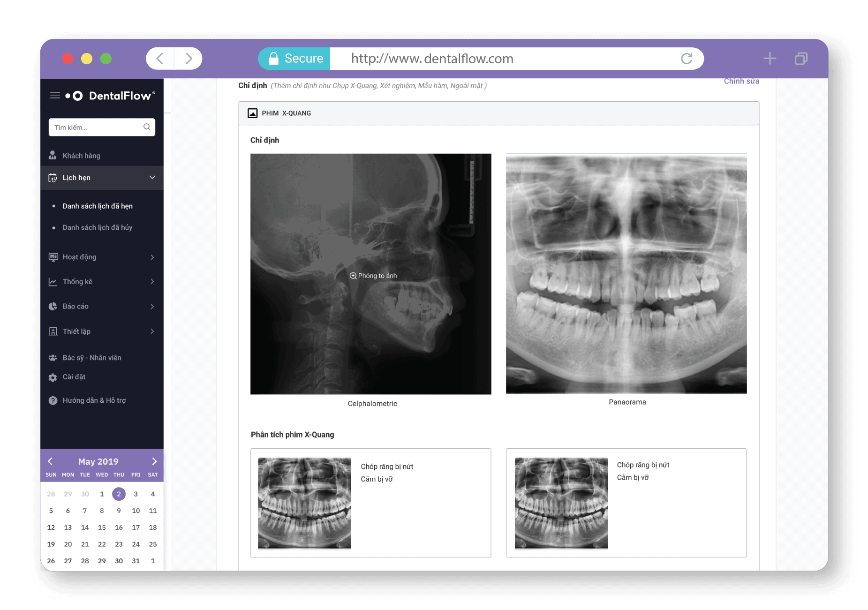Expand the Hoạt động submenu

(152, 257)
